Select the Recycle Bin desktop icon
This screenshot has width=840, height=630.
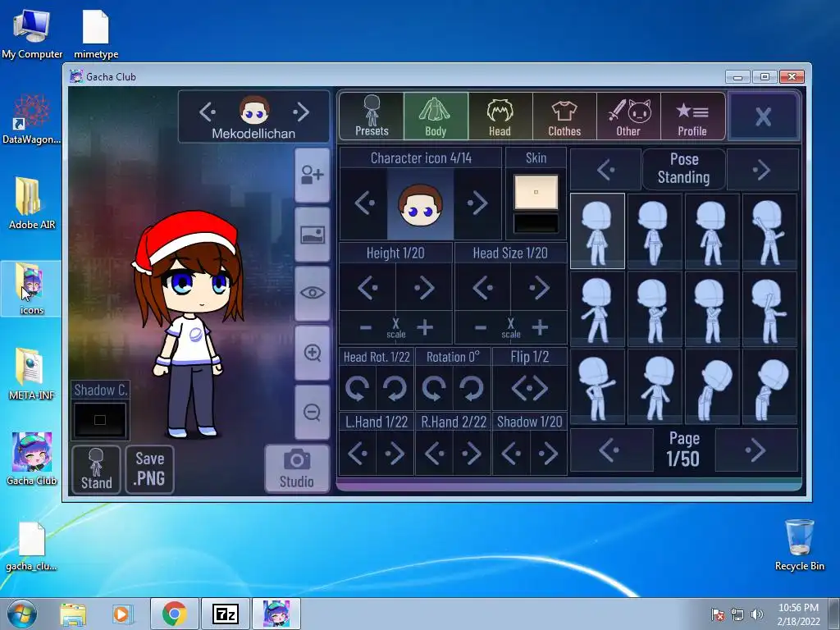[799, 545]
